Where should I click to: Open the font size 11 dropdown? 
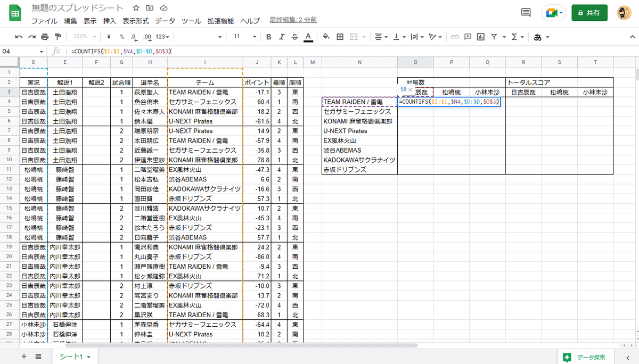pyautogui.click(x=244, y=37)
